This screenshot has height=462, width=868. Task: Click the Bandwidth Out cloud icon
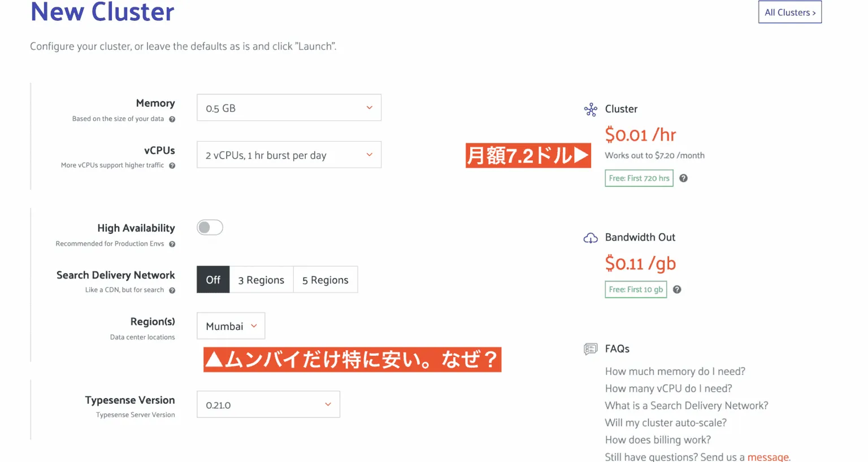pyautogui.click(x=591, y=238)
